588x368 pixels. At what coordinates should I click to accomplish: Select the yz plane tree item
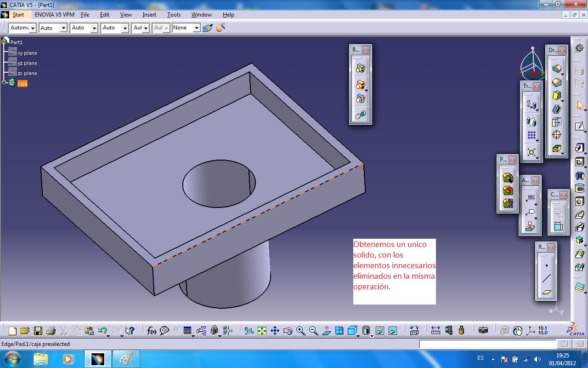[x=27, y=63]
